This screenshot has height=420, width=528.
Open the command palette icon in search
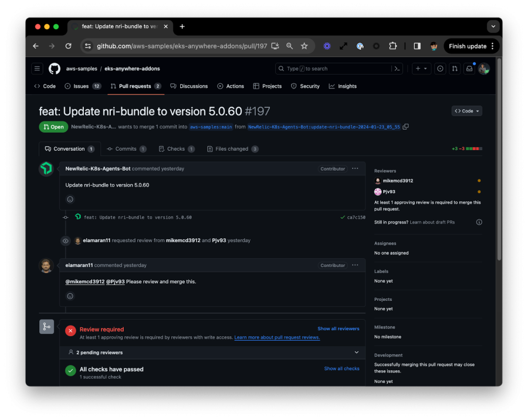397,69
